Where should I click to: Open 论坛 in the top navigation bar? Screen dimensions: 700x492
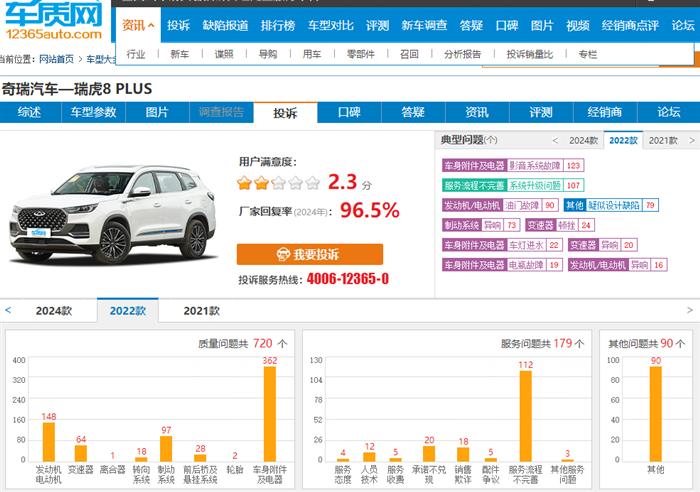point(683,25)
